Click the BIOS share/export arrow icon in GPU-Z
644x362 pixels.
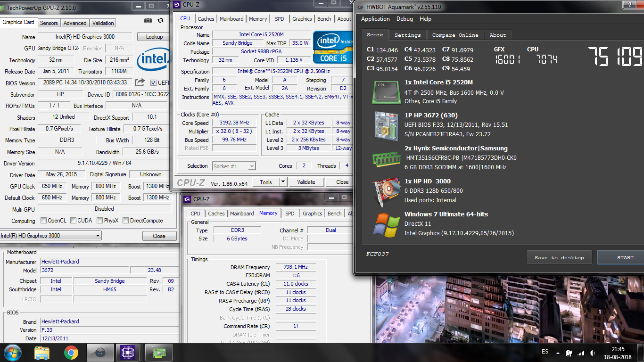coord(140,82)
